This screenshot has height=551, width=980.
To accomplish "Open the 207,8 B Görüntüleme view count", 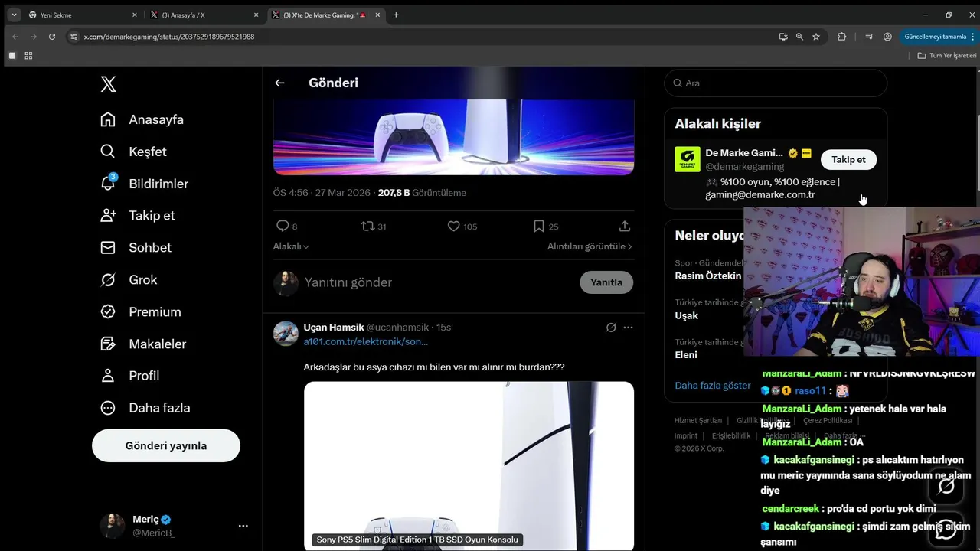I will 422,193.
